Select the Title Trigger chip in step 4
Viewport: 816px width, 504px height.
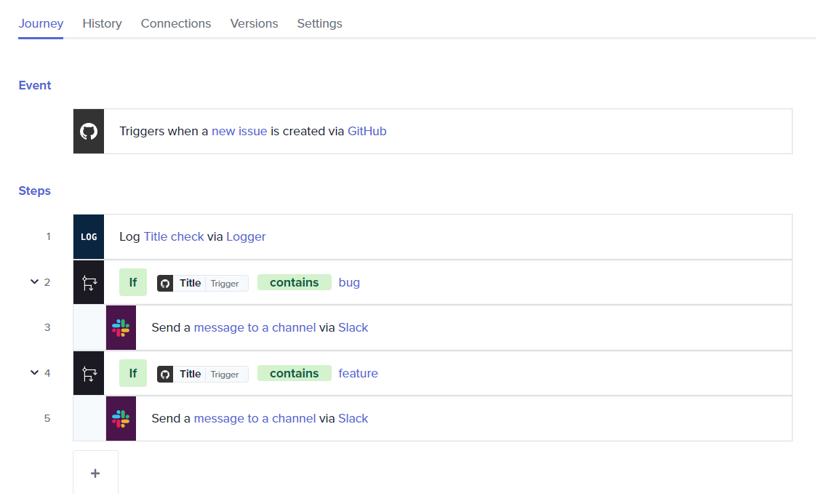tap(203, 375)
